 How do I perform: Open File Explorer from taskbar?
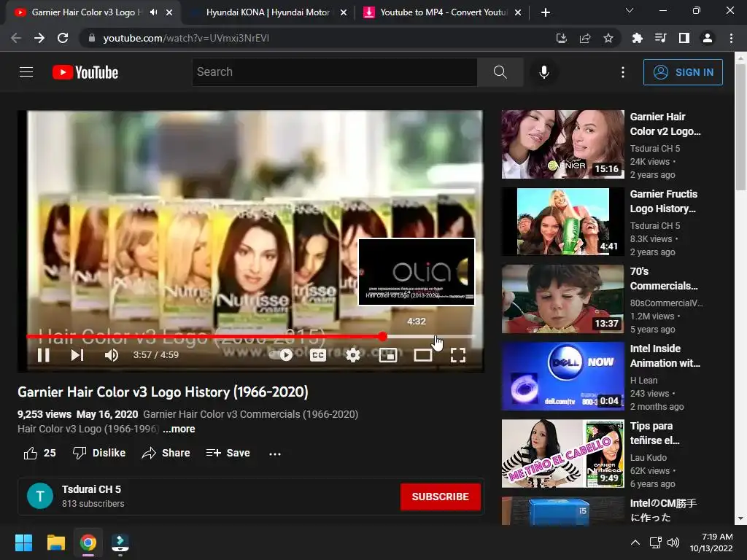55,542
